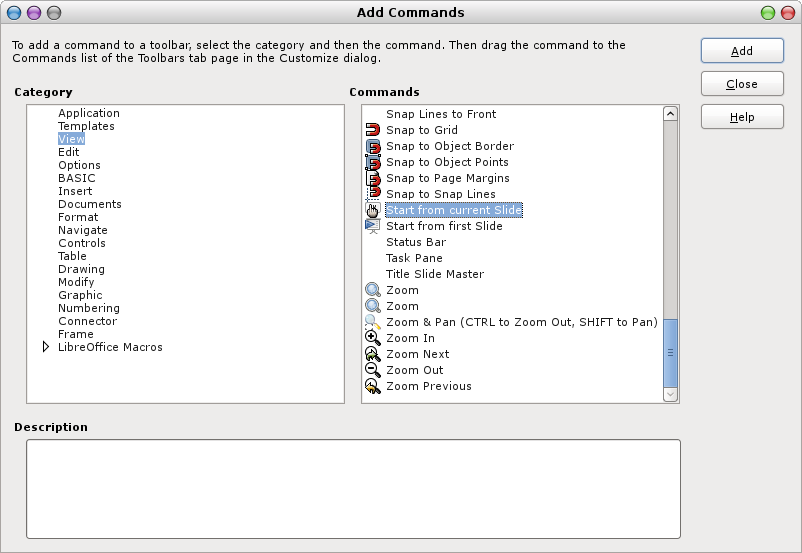Viewport: 802px width, 553px height.
Task: Click the Commands list scroll up arrow
Action: (670, 114)
